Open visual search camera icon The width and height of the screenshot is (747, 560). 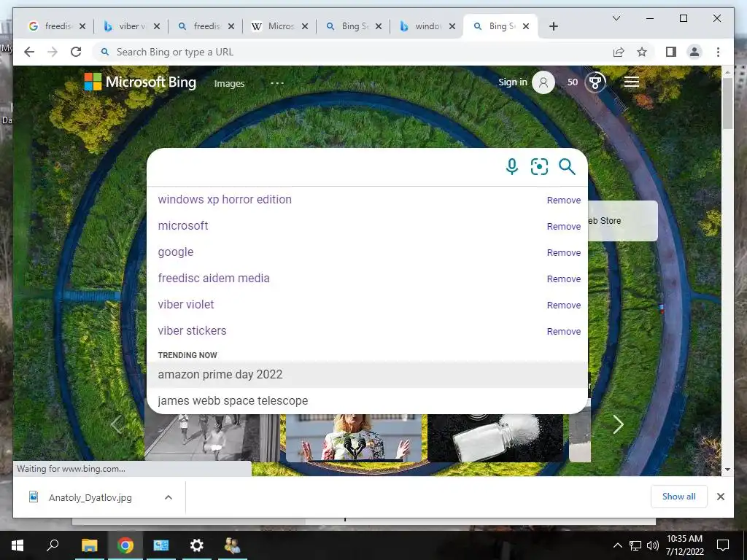(x=539, y=167)
